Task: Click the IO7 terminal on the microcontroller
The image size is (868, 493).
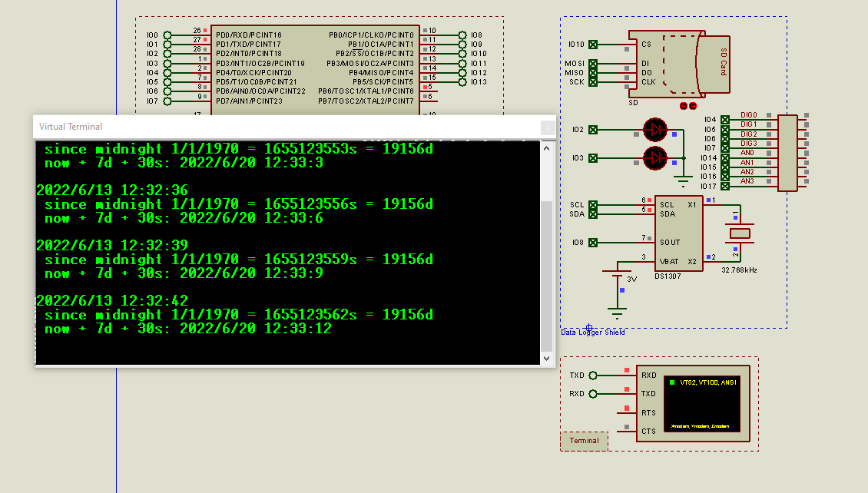Action: (x=167, y=101)
